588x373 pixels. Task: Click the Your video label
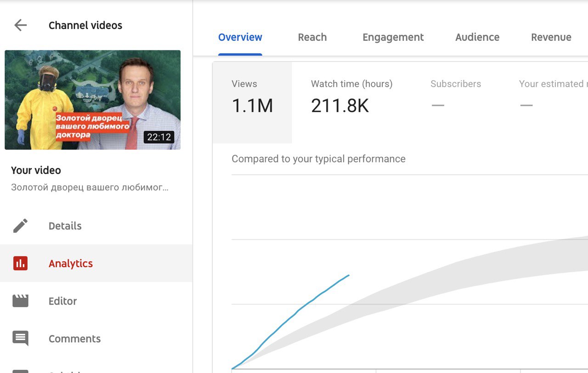coord(36,170)
